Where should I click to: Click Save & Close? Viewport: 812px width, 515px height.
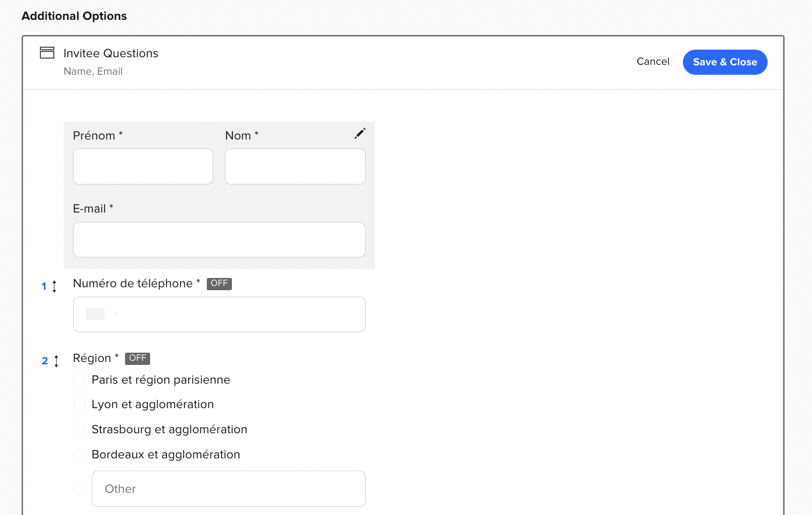point(725,62)
